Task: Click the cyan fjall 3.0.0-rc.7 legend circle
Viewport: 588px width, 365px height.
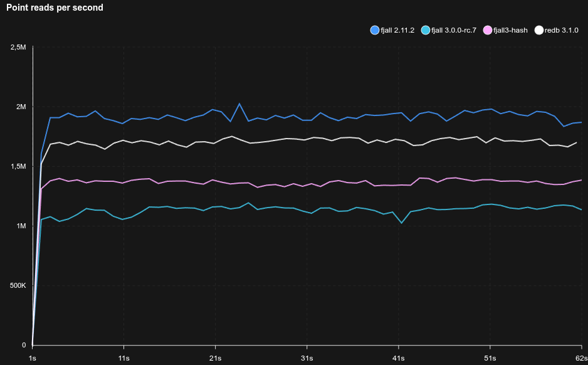Action: coord(426,30)
